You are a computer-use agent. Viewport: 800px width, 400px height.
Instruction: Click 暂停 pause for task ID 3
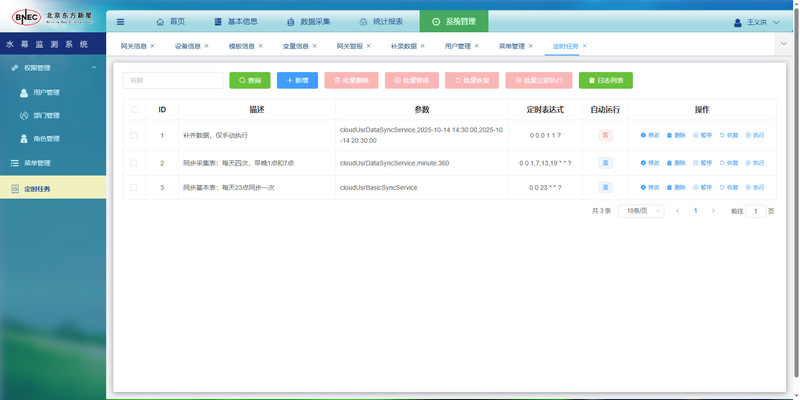(703, 187)
